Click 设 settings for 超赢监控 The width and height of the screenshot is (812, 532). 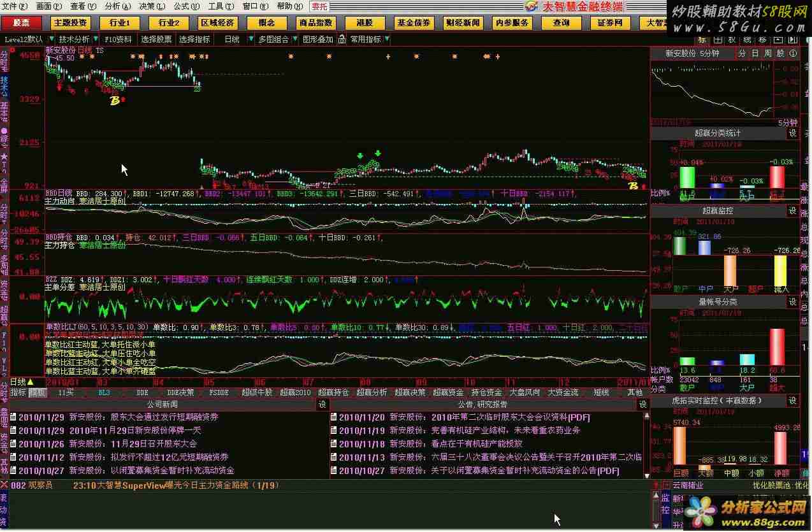(x=792, y=210)
